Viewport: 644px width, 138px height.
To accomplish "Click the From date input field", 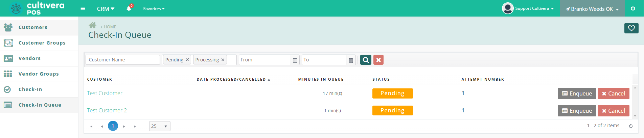I will point(264,60).
